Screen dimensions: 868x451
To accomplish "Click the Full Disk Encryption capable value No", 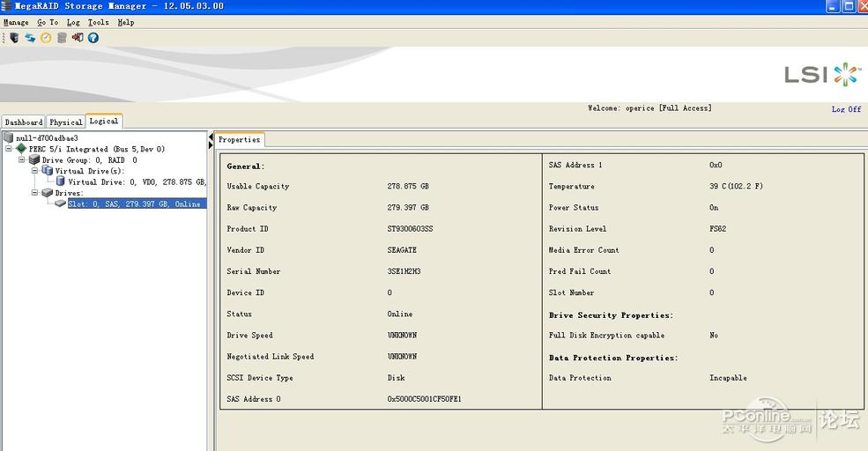I will tap(714, 336).
